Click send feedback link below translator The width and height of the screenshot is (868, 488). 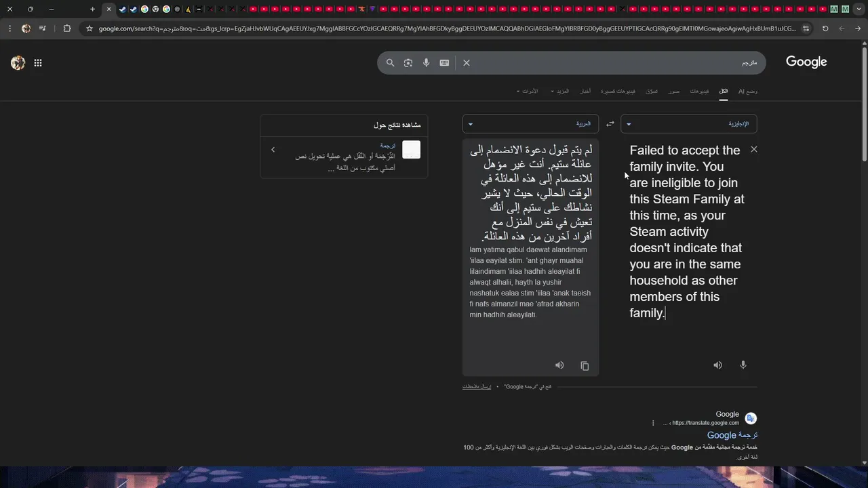point(477,386)
